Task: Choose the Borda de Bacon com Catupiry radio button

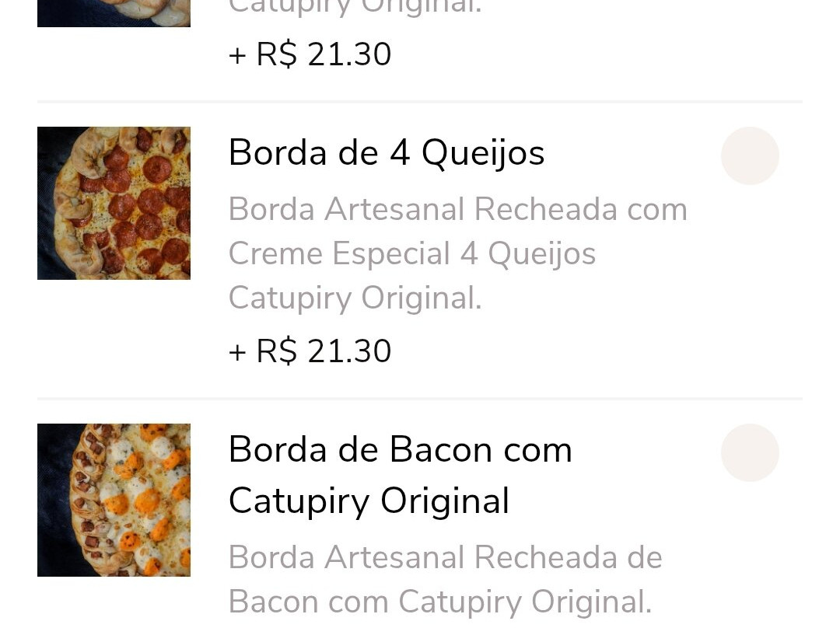Action: 750,452
